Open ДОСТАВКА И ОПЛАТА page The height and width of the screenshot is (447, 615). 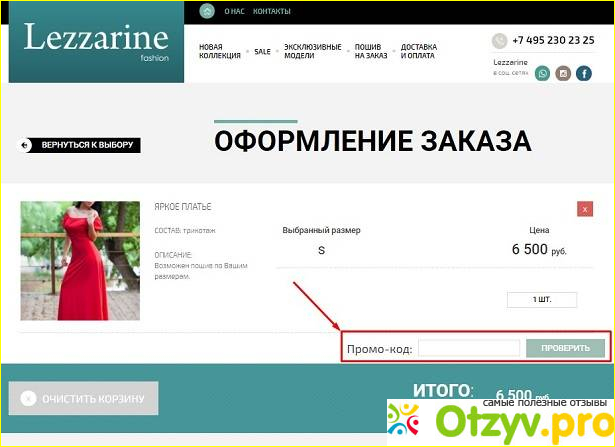[419, 51]
